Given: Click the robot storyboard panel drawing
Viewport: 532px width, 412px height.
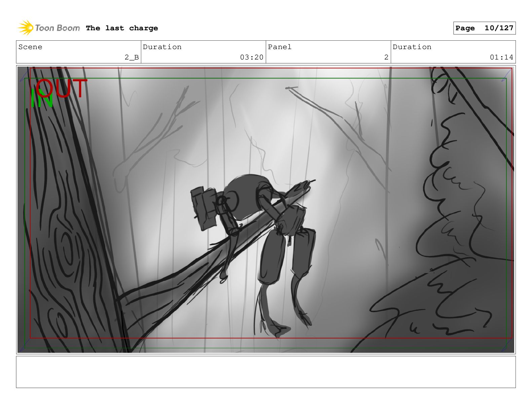Looking at the screenshot, I should tap(266, 210).
